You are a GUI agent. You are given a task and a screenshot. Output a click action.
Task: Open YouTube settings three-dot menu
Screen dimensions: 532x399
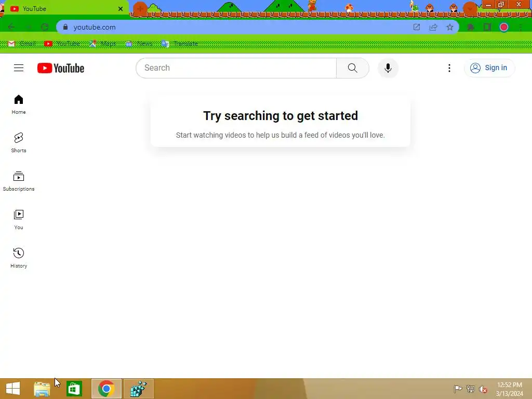(x=449, y=68)
